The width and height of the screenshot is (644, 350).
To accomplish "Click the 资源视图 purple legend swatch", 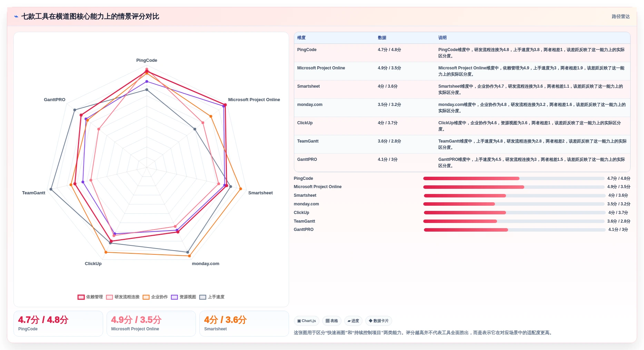I will pyautogui.click(x=175, y=297).
